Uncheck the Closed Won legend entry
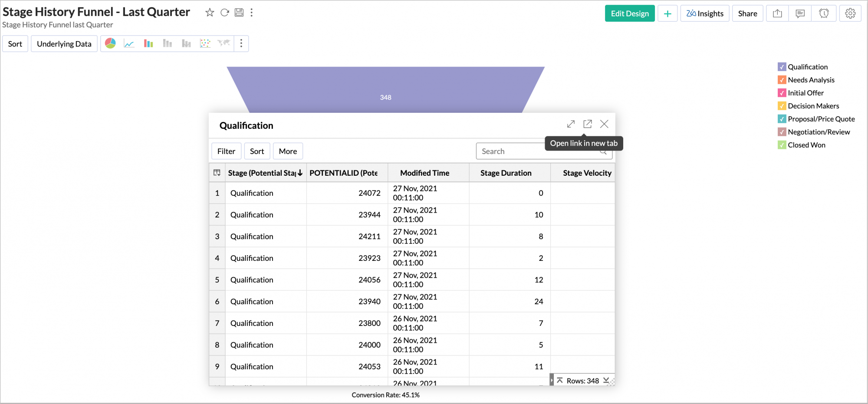Image resolution: width=868 pixels, height=404 pixels. tap(782, 145)
